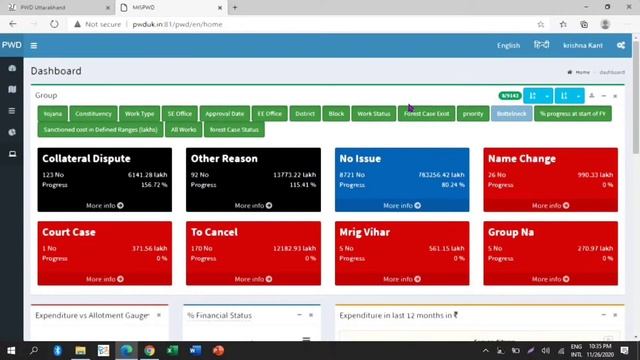Bookmark this page with star icon

pyautogui.click(x=541, y=24)
